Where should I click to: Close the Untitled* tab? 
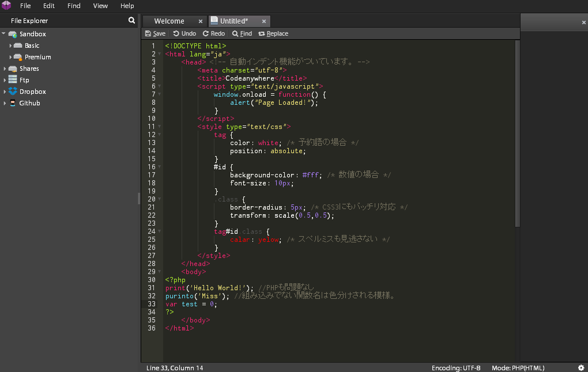[264, 21]
